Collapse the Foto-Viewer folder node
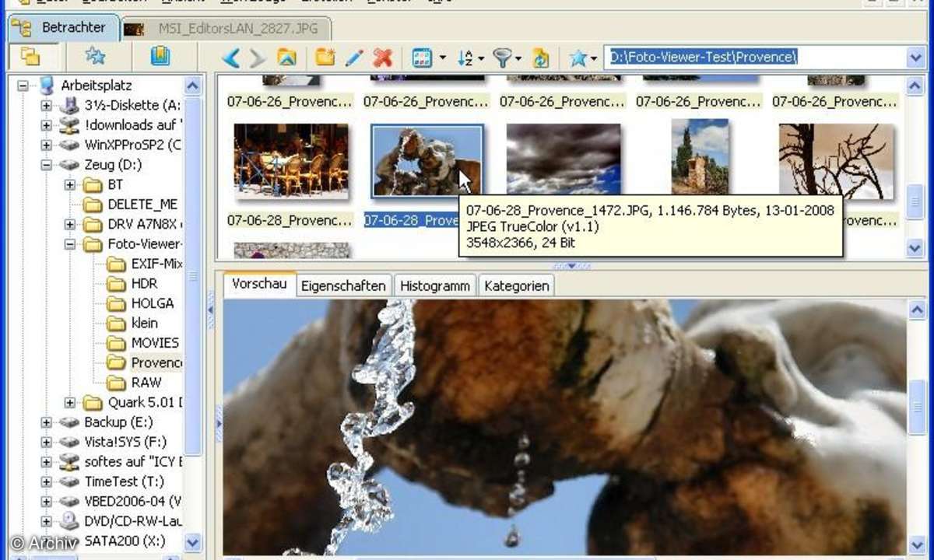The image size is (934, 560). click(x=70, y=244)
